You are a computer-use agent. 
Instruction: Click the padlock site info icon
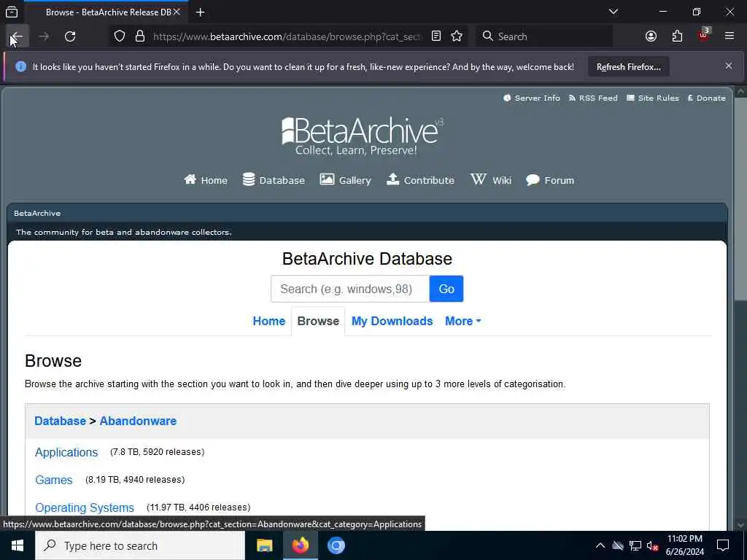coord(140,36)
